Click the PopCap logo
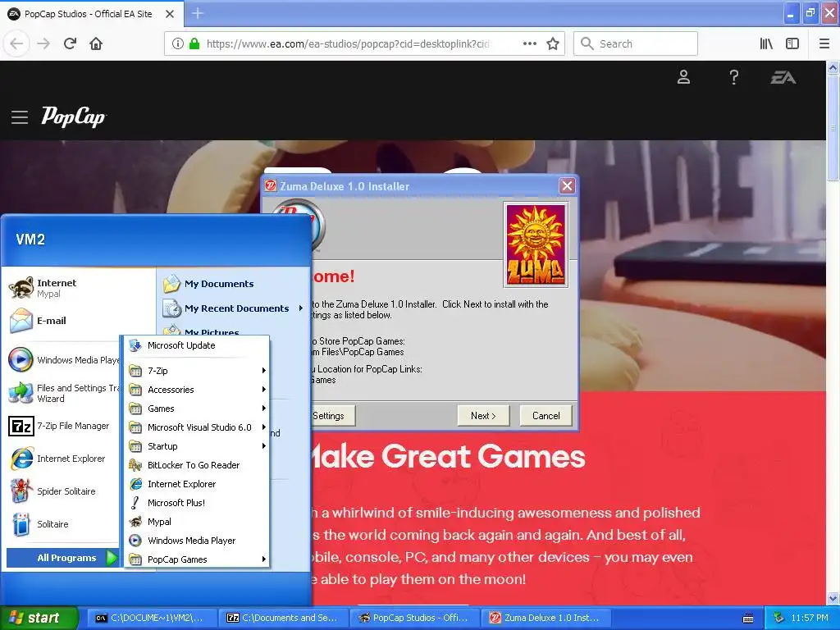The width and height of the screenshot is (840, 630). click(74, 116)
